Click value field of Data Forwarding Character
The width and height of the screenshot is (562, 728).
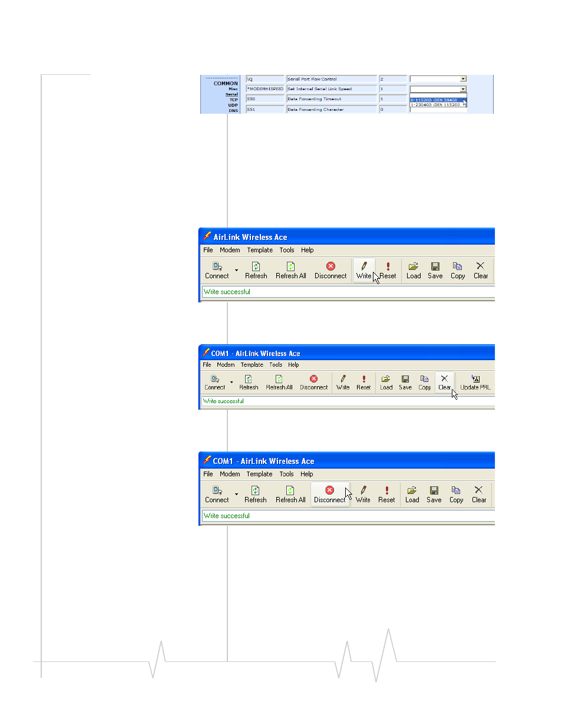coord(393,110)
